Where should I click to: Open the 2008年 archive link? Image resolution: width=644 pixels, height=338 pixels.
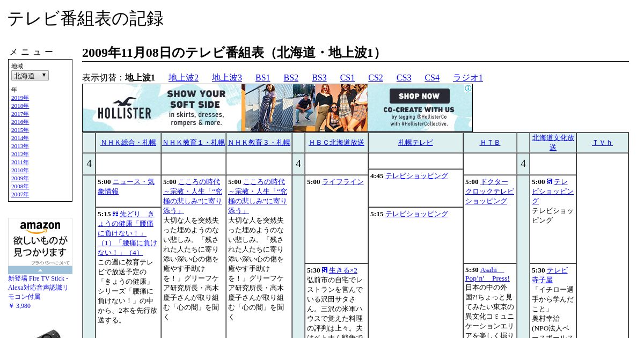(x=20, y=186)
